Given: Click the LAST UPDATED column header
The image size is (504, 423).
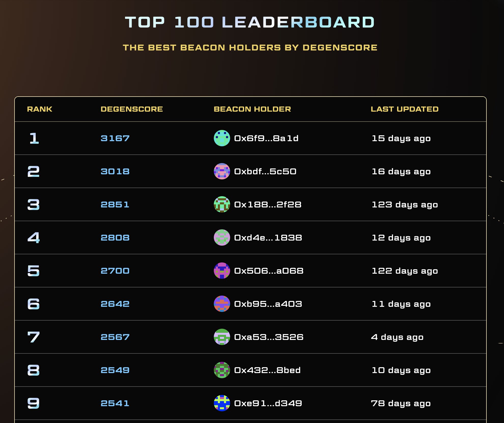Looking at the screenshot, I should (x=404, y=109).
